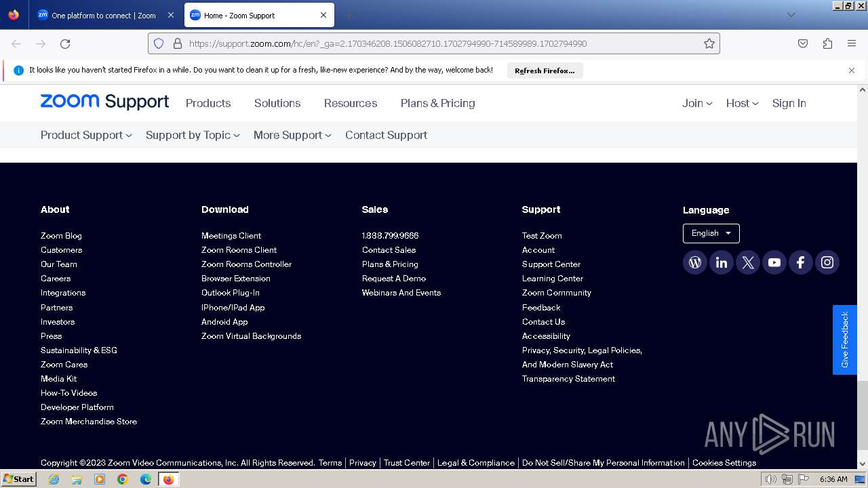Open the Request A Demo link
868x488 pixels.
point(394,278)
